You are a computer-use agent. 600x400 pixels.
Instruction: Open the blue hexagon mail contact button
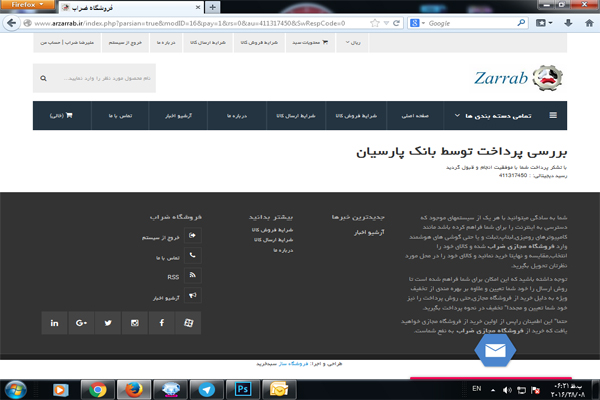point(495,350)
